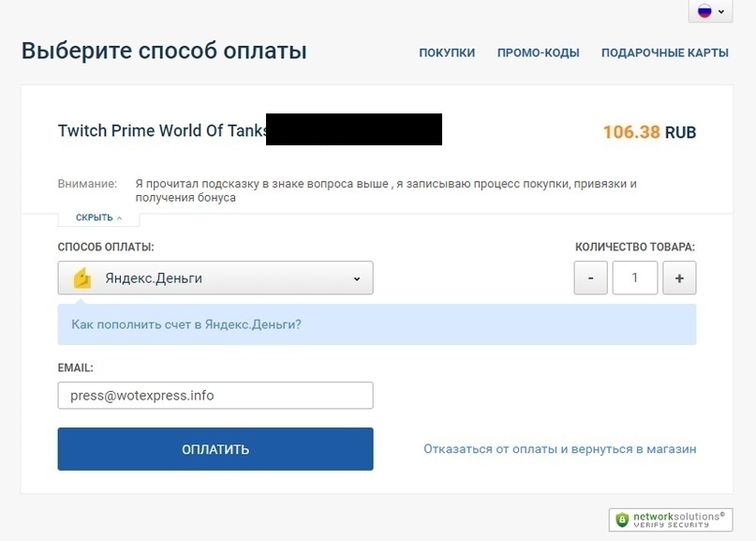Click the yellow Яндекс.Деньги wallet icon
The height and width of the screenshot is (541, 756).
pyautogui.click(x=82, y=278)
